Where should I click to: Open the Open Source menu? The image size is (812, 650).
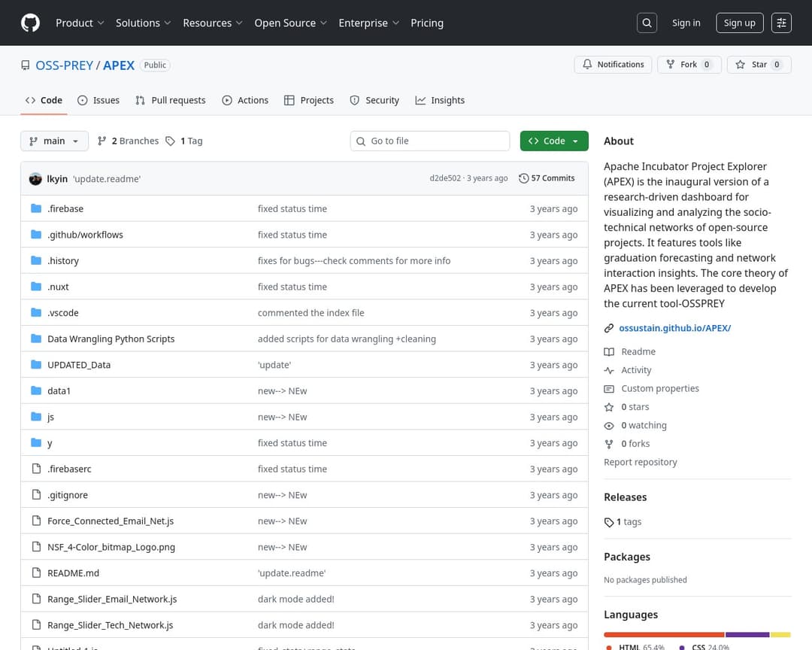(x=290, y=23)
